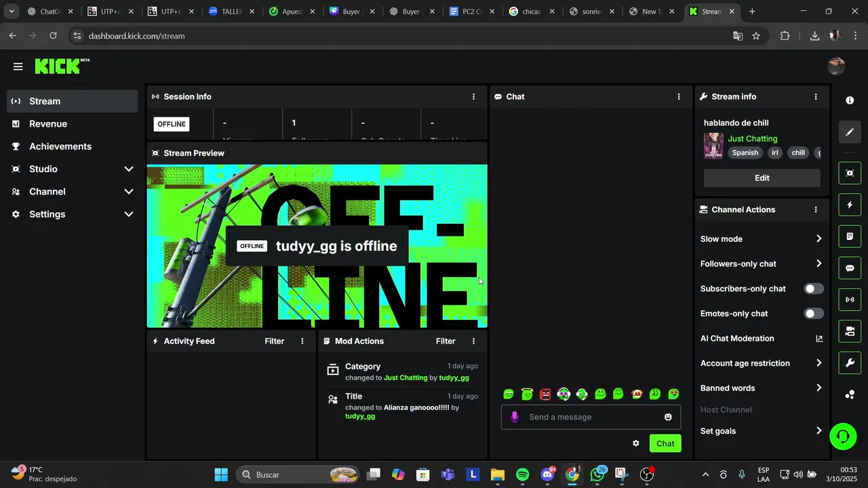Open the emoji picker in chat input
This screenshot has height=488, width=868.
pos(668,417)
